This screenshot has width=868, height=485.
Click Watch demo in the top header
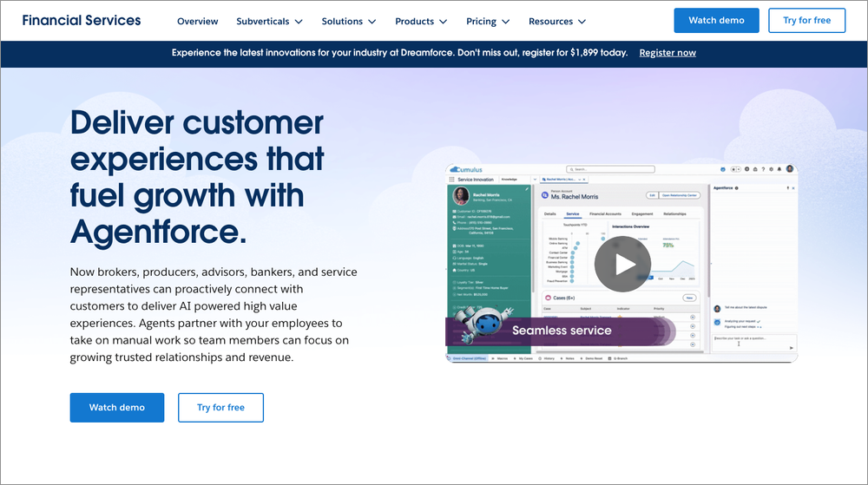[x=716, y=21]
